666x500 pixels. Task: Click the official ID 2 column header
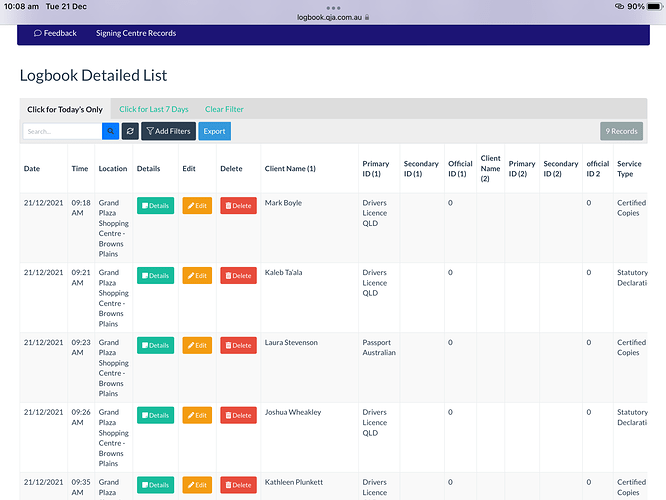coord(598,169)
